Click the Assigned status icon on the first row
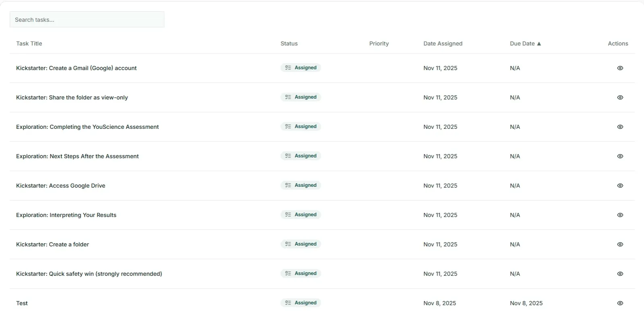This screenshot has height=312, width=644. (287, 68)
